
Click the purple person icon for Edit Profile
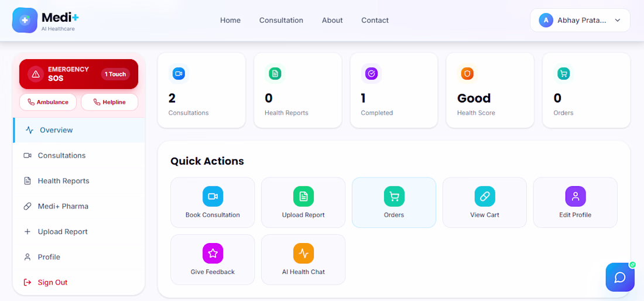tap(576, 196)
